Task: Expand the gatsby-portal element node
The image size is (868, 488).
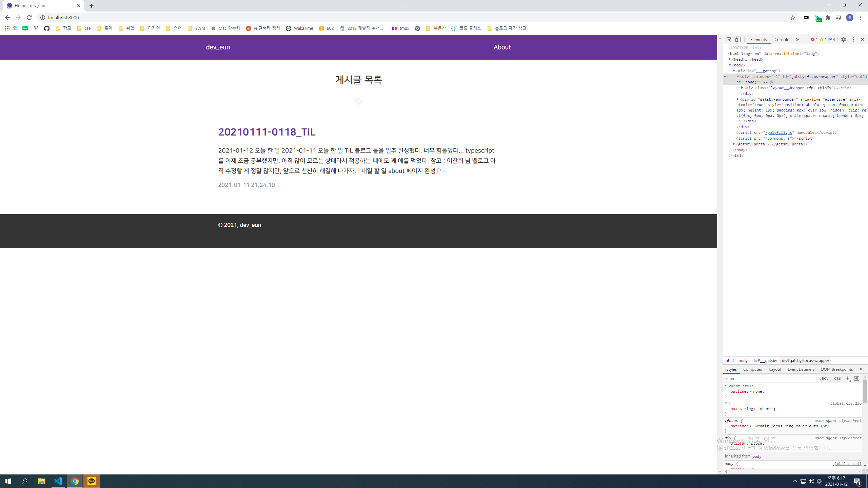Action: pyautogui.click(x=734, y=144)
